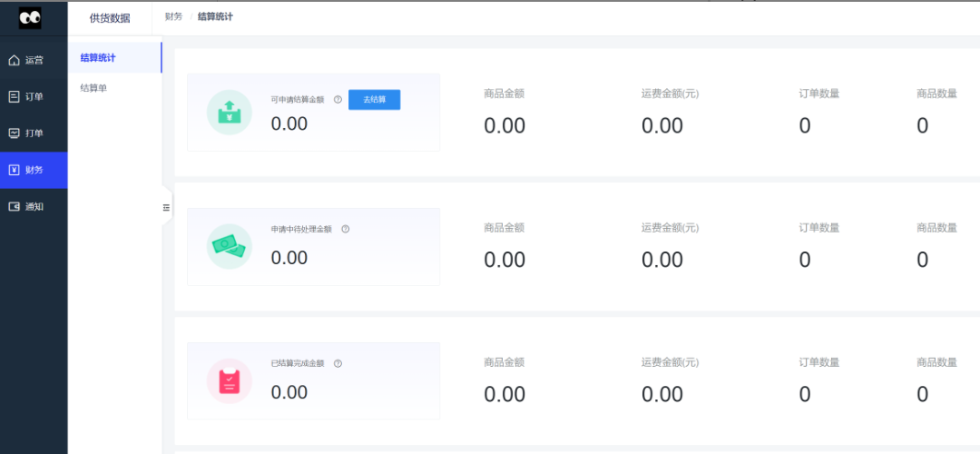This screenshot has height=454, width=980.
Task: Click the green upload box icon
Action: point(230,113)
